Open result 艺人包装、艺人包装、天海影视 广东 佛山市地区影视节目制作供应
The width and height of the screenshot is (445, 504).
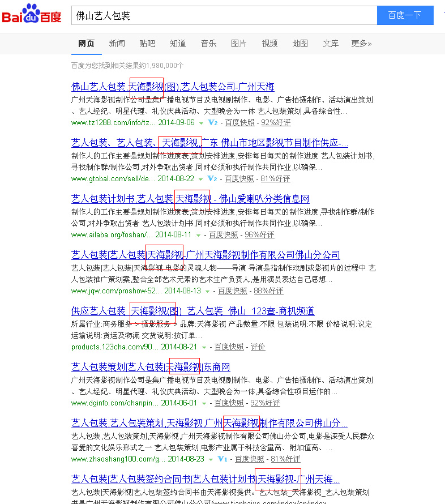[210, 143]
